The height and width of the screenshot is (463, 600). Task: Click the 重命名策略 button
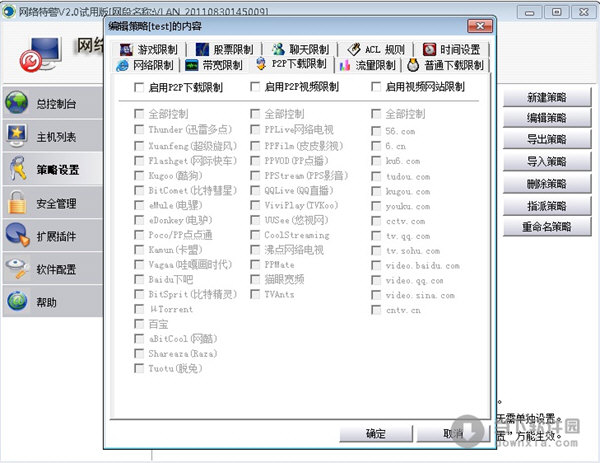click(x=547, y=227)
